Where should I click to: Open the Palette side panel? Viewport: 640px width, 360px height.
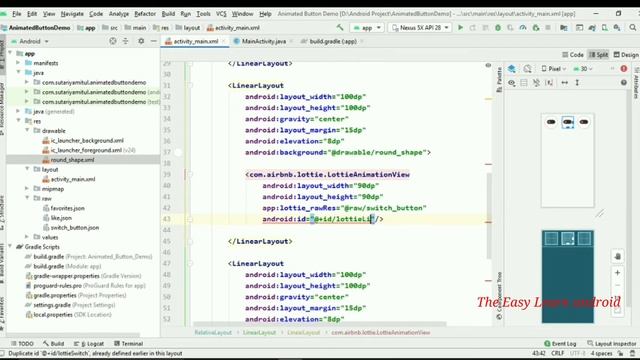(499, 80)
